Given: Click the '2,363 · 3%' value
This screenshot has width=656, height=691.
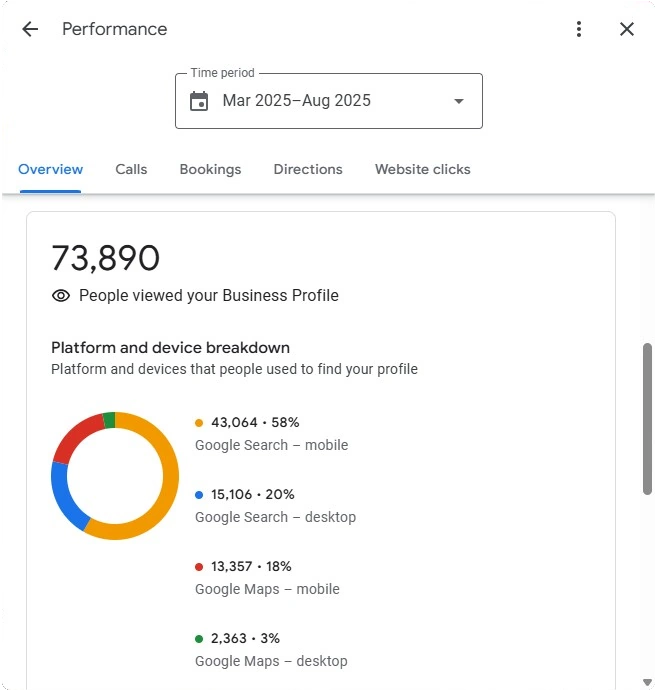Looking at the screenshot, I should coord(245,638).
